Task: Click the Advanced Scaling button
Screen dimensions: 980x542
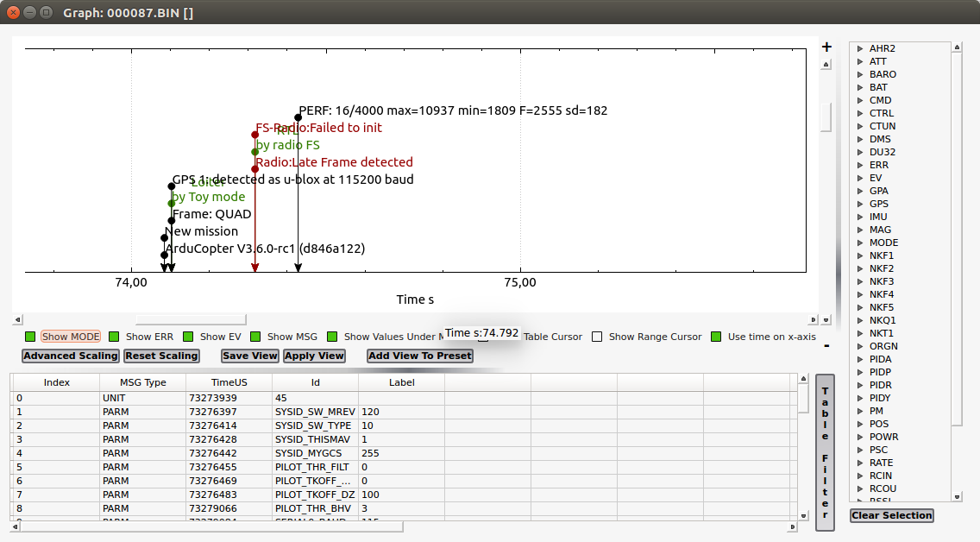Action: tap(71, 356)
